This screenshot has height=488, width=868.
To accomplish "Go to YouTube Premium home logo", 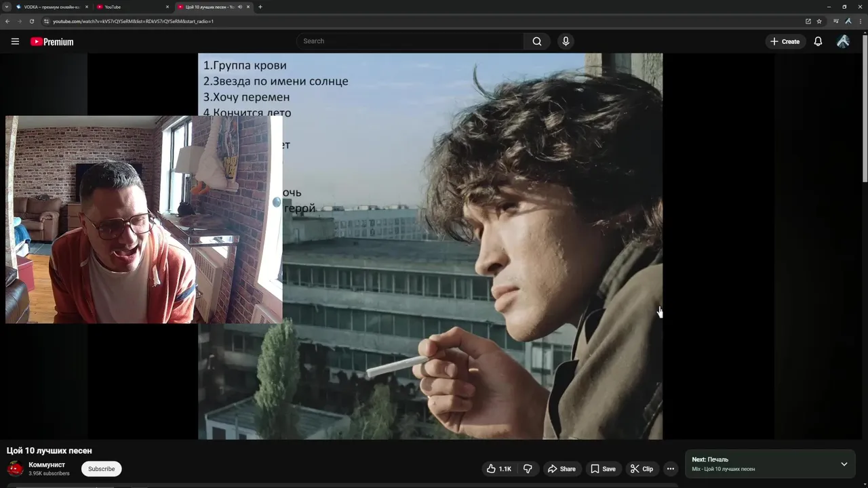I will [52, 41].
